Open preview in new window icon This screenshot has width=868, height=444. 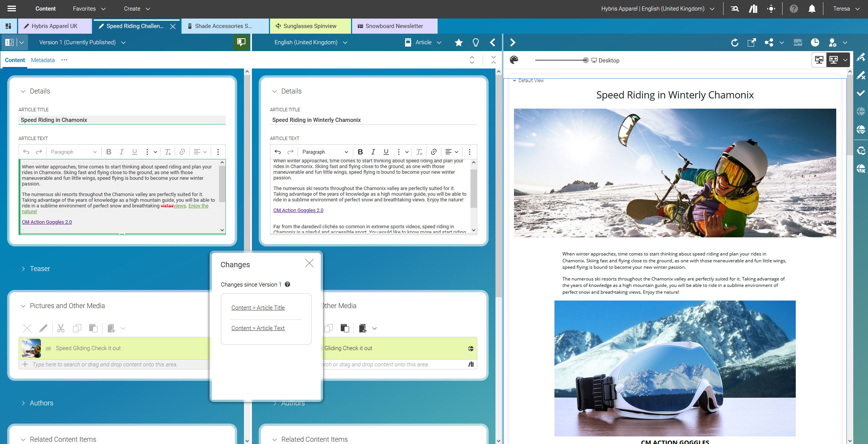(x=752, y=42)
